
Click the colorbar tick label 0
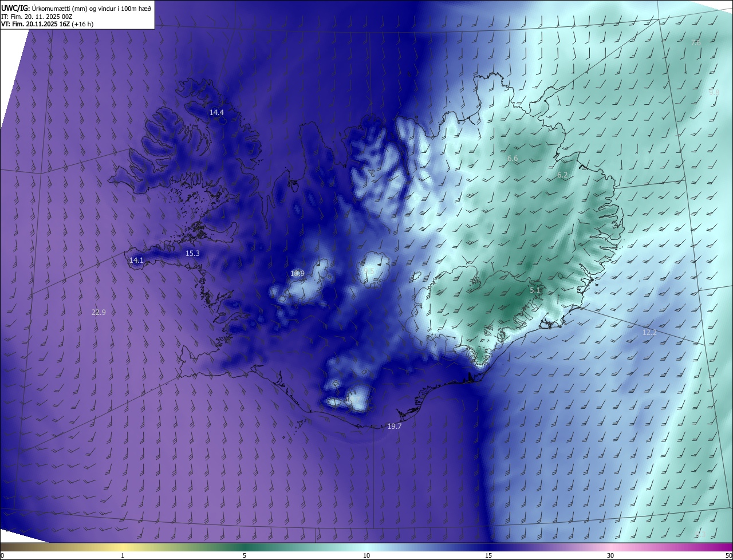[x=2, y=555]
